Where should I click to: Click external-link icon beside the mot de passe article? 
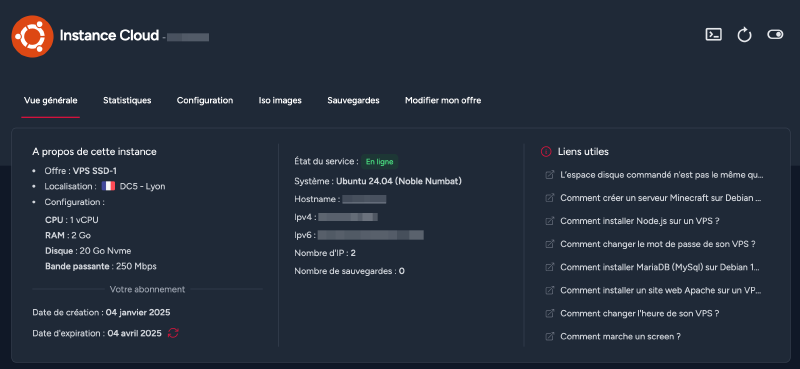click(549, 244)
